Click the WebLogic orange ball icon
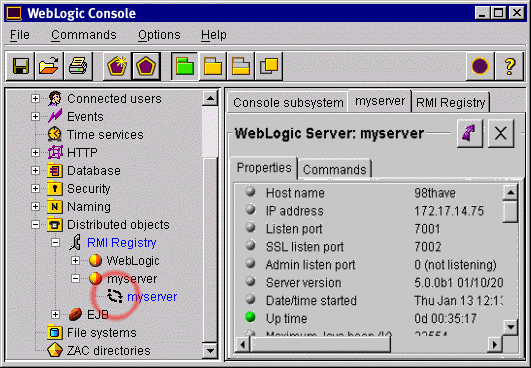 [95, 260]
